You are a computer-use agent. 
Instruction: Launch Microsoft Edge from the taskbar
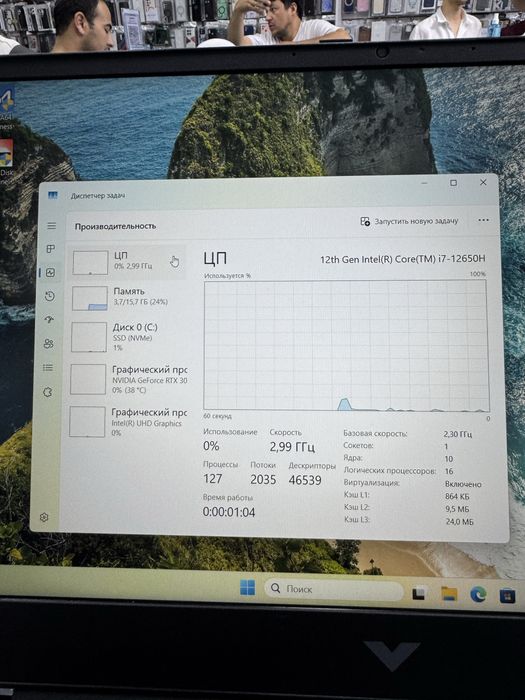[x=478, y=594]
